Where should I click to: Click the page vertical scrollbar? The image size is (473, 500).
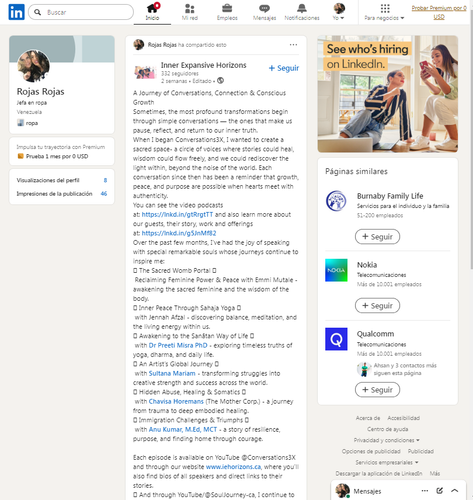[471, 140]
